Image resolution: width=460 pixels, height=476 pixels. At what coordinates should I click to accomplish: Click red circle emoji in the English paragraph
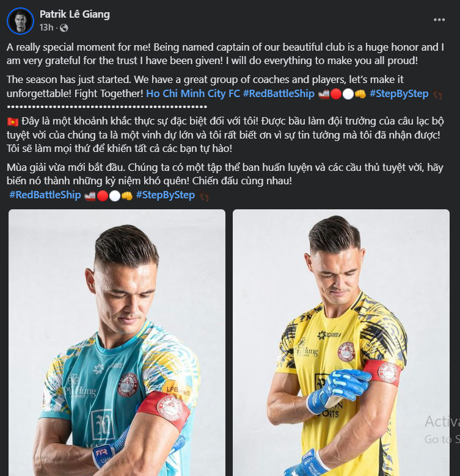pos(336,94)
